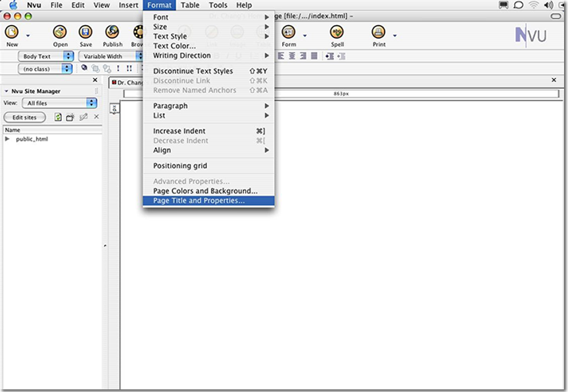Screen dimensions: 568x392
Task: Choose Text Color... menu item
Action: pos(208,46)
